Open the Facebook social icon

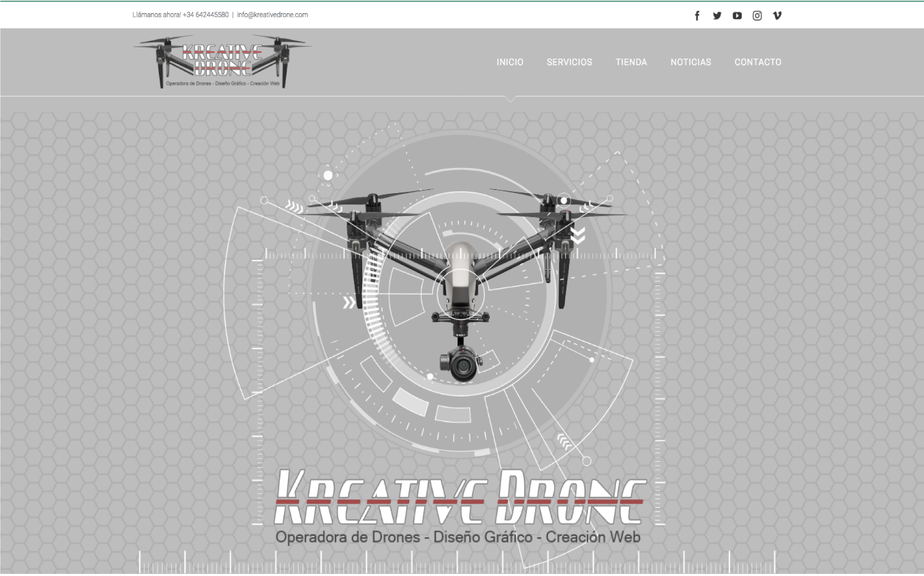click(x=697, y=15)
